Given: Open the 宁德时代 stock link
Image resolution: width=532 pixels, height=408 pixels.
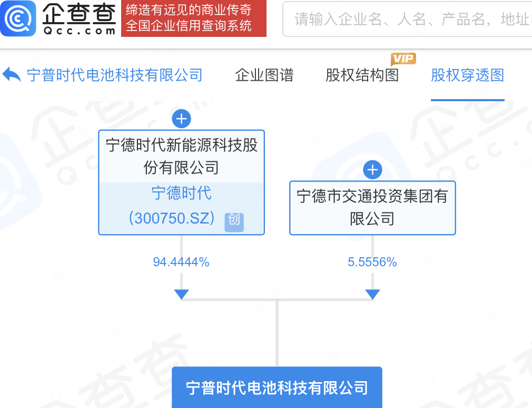Looking at the screenshot, I should click(x=182, y=193).
